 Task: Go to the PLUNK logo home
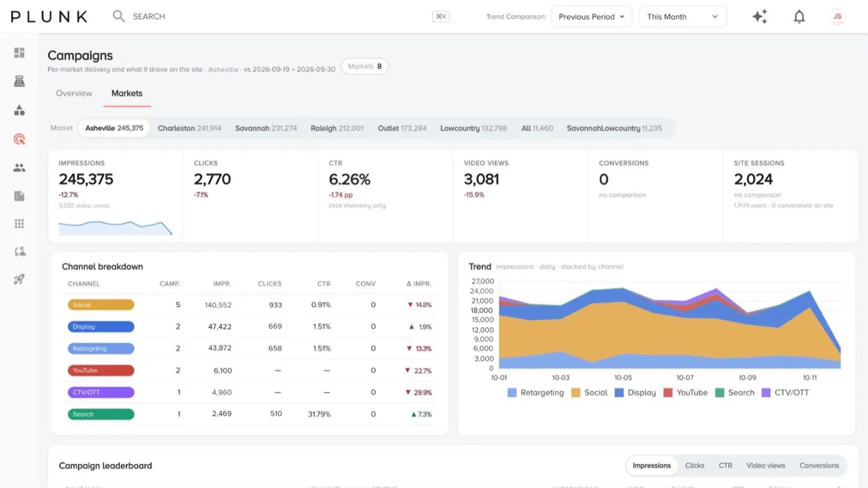pos(49,17)
